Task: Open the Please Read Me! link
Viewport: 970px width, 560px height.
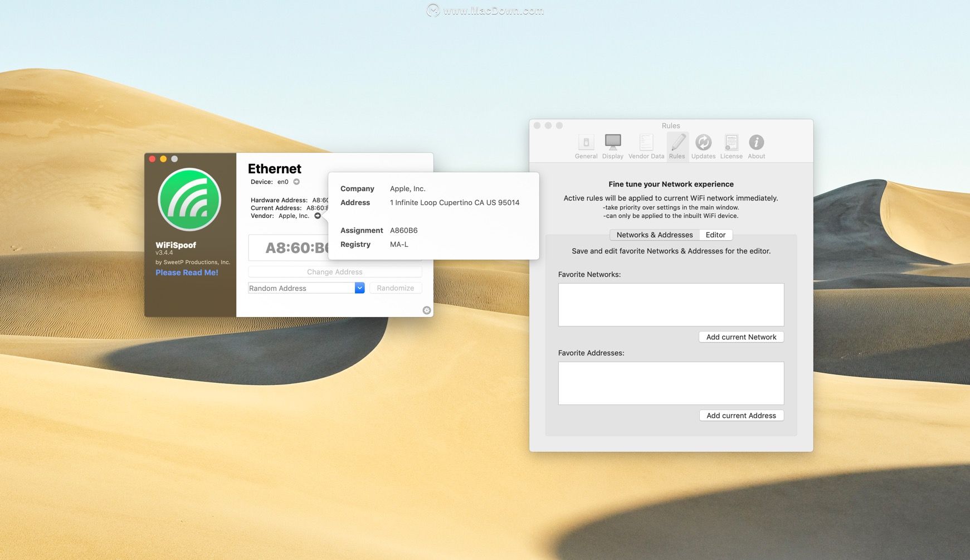Action: coord(187,272)
